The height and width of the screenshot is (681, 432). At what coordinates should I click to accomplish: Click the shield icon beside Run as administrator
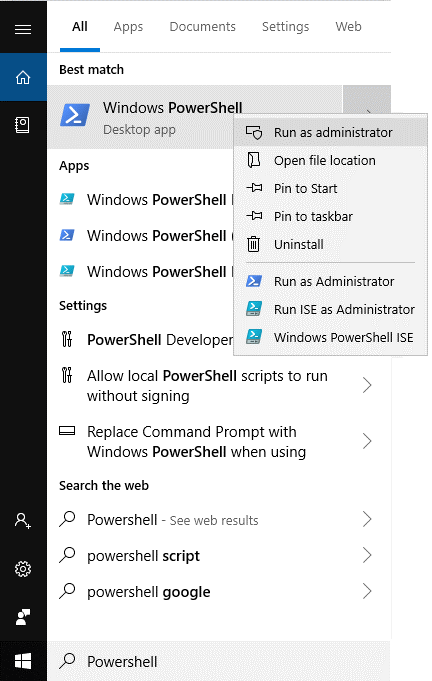click(254, 132)
